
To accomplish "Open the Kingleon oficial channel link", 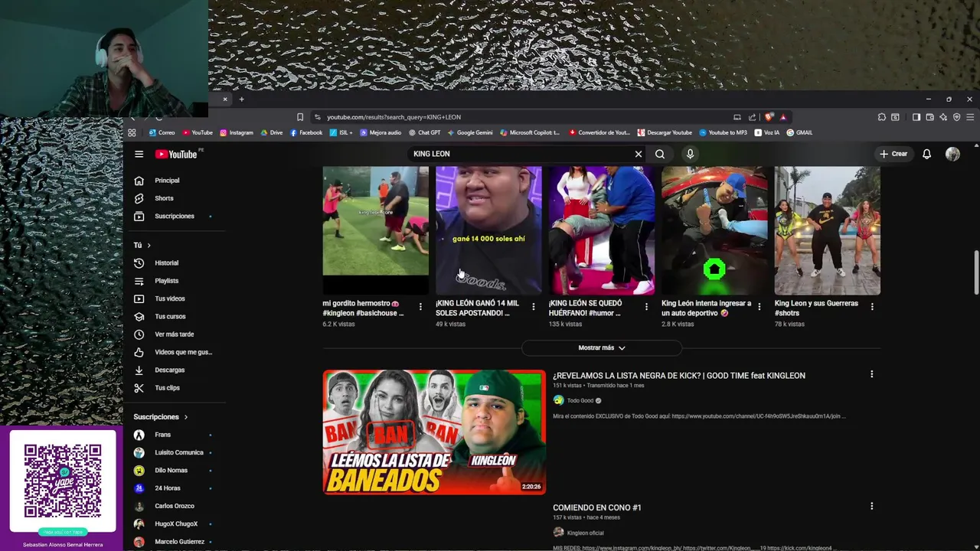I will click(x=585, y=533).
